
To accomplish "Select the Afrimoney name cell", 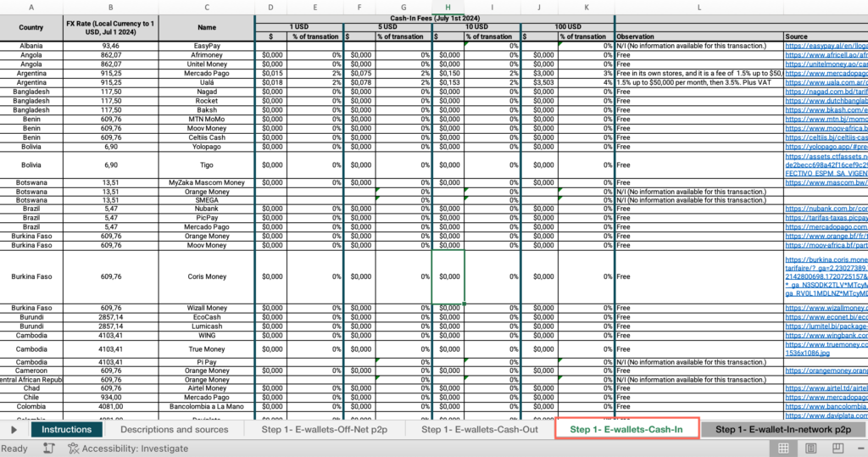I will coord(207,55).
